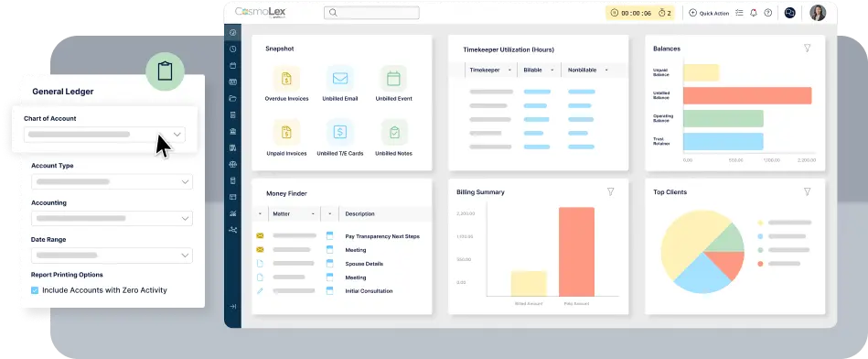Open the Unbilled T/E Cards icon
Image resolution: width=868 pixels, height=359 pixels.
340,133
